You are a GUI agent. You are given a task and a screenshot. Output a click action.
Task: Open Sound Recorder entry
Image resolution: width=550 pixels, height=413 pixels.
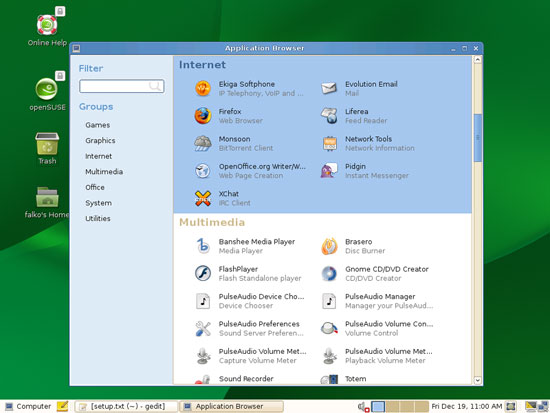point(234,379)
